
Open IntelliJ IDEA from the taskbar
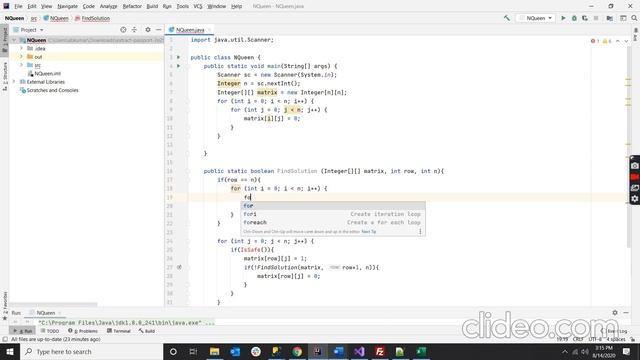point(318,351)
